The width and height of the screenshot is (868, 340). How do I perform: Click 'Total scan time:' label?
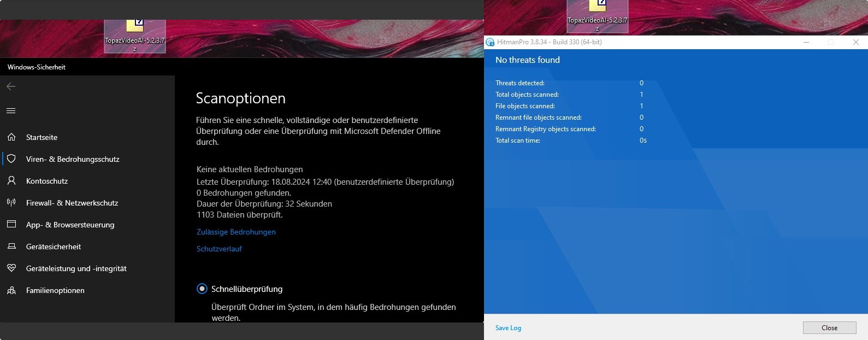(x=518, y=140)
